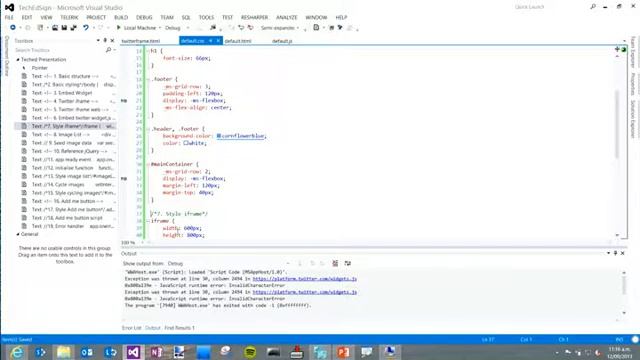Select toolbox item '14. Cycle images'

65,184
